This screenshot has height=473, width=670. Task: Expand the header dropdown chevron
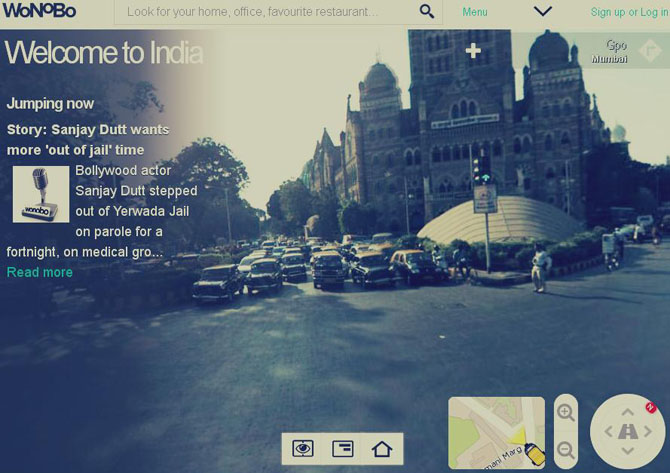[x=542, y=12]
